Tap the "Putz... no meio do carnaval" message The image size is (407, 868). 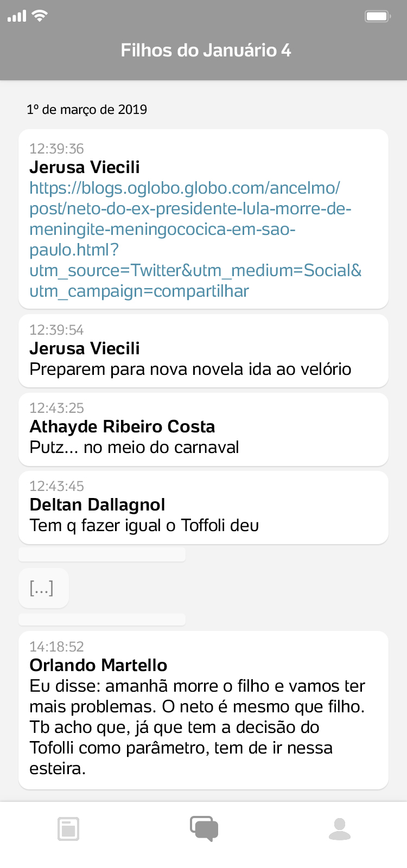point(134,448)
